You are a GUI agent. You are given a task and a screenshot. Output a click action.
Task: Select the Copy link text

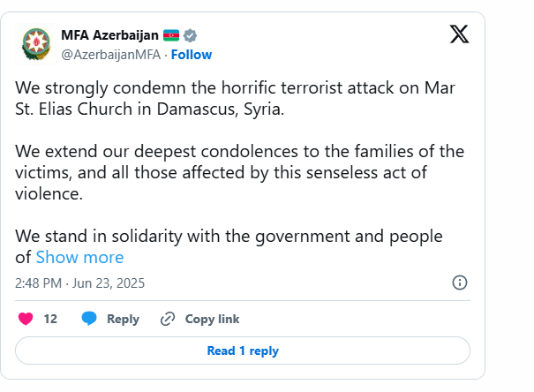coord(212,319)
